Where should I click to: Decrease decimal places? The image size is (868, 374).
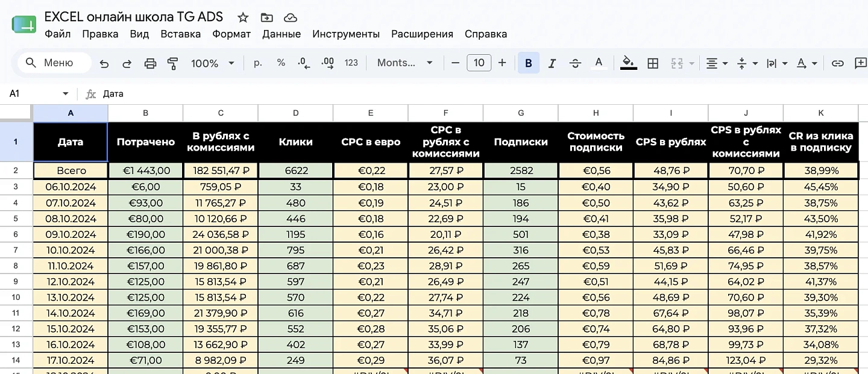304,63
